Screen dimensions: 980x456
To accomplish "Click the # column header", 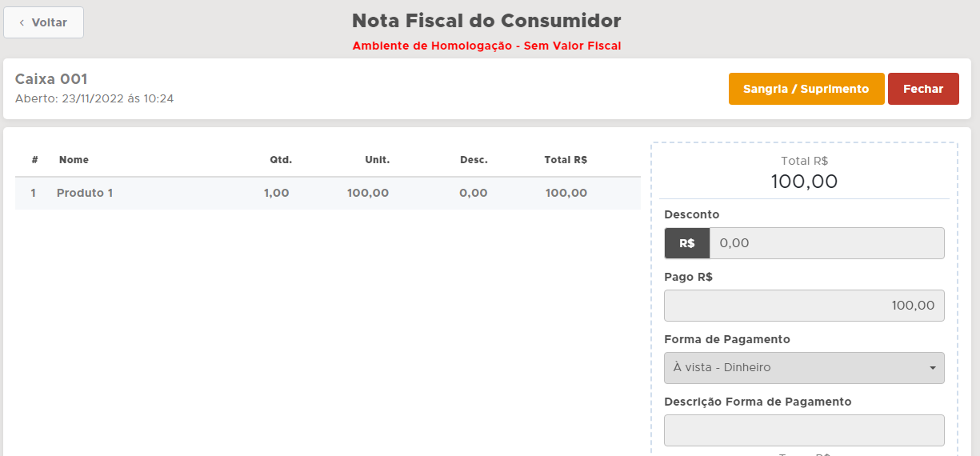I will [x=35, y=160].
